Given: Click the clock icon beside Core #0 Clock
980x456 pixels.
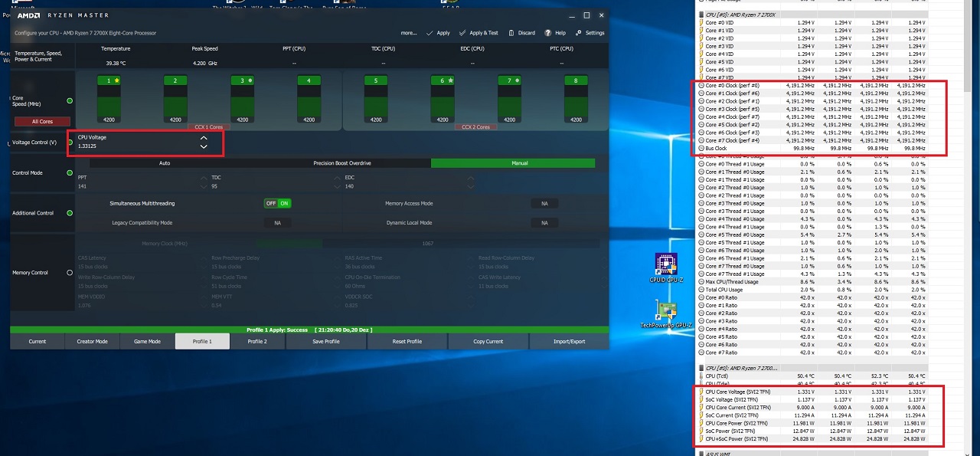Looking at the screenshot, I should pyautogui.click(x=701, y=86).
